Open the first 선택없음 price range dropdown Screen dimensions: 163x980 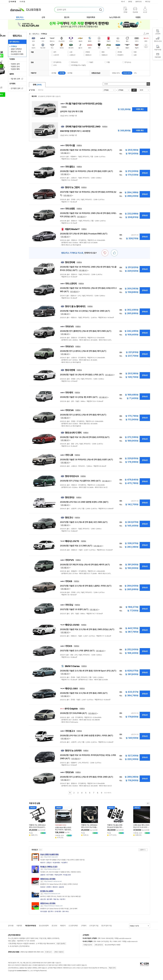pyautogui.click(x=109, y=90)
